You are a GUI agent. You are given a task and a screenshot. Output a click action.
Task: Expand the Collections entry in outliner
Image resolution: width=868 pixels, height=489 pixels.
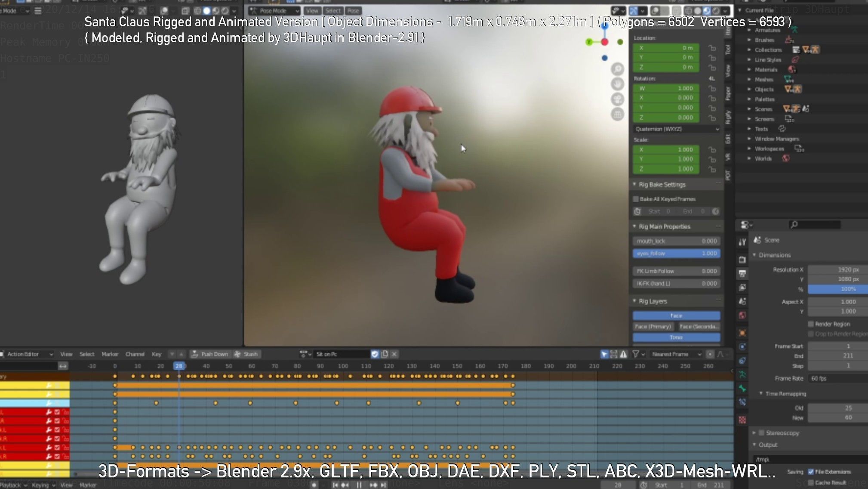click(749, 50)
